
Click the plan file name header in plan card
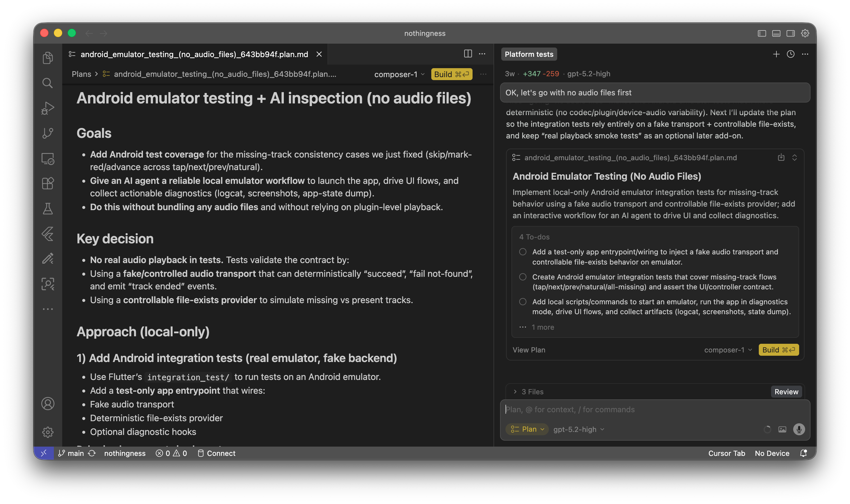point(630,158)
